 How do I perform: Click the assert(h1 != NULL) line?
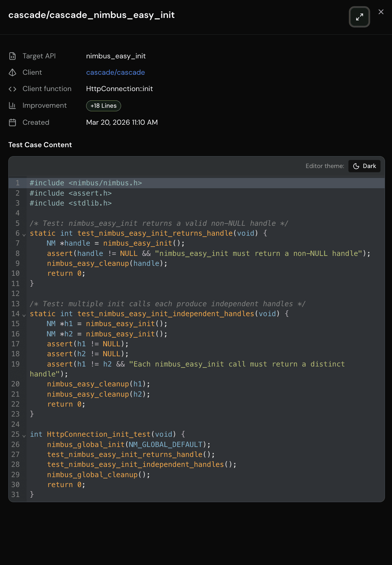pos(88,344)
